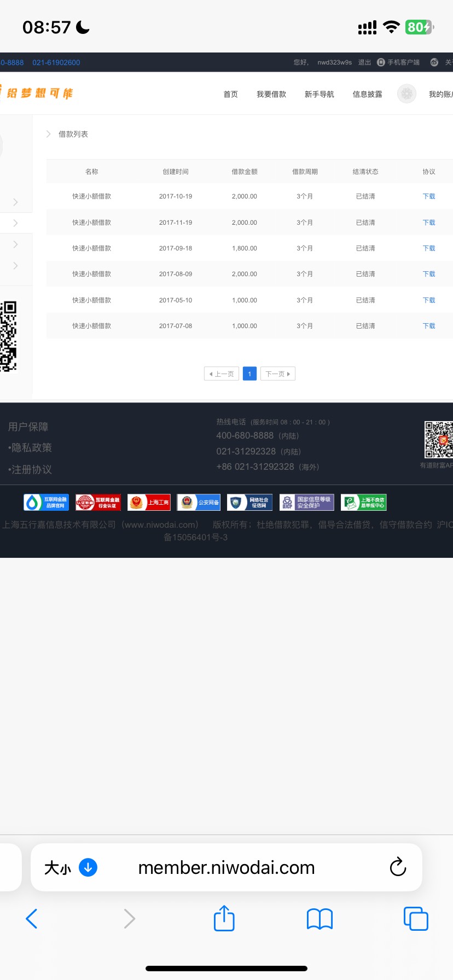Open the 信息披露 menu item
Screen dimensions: 453x980
pos(368,94)
